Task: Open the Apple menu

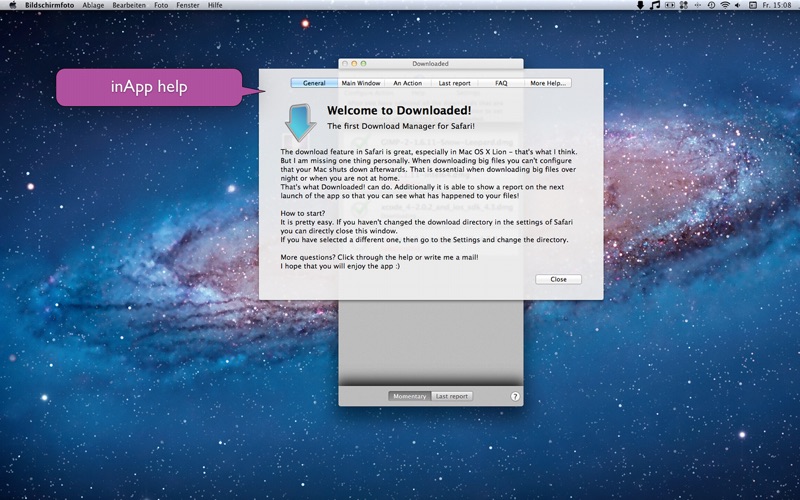Action: (x=11, y=5)
